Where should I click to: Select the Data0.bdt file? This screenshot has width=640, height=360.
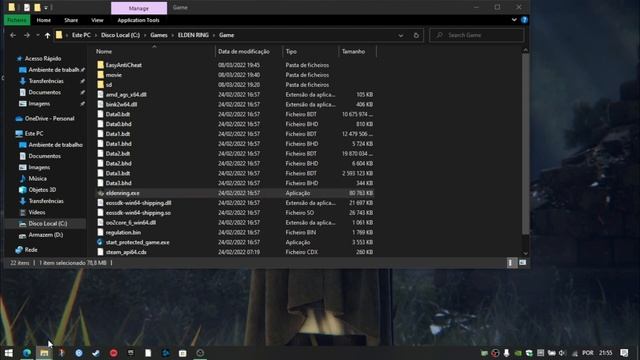(118, 114)
